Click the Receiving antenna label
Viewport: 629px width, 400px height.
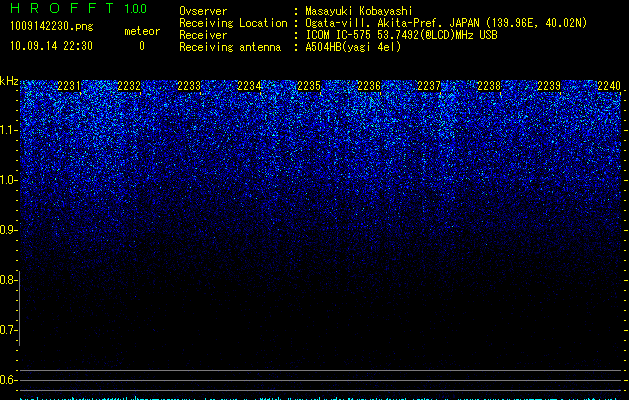[230, 47]
